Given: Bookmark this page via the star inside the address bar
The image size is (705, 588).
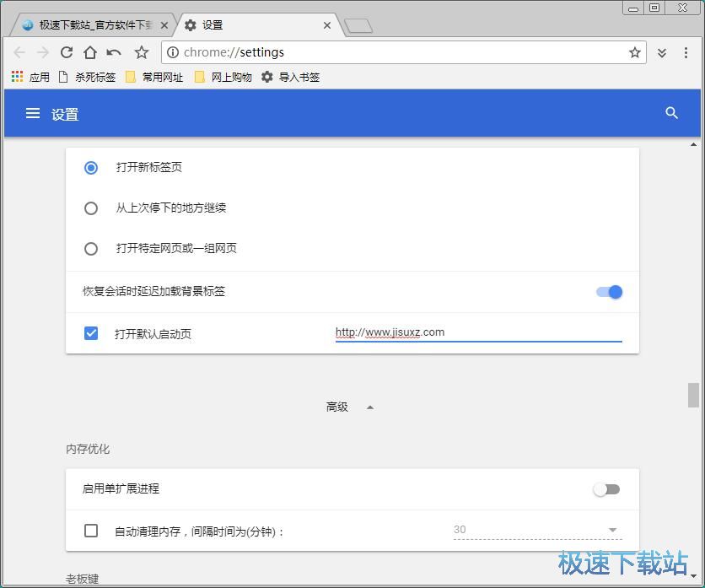Looking at the screenshot, I should (x=634, y=52).
